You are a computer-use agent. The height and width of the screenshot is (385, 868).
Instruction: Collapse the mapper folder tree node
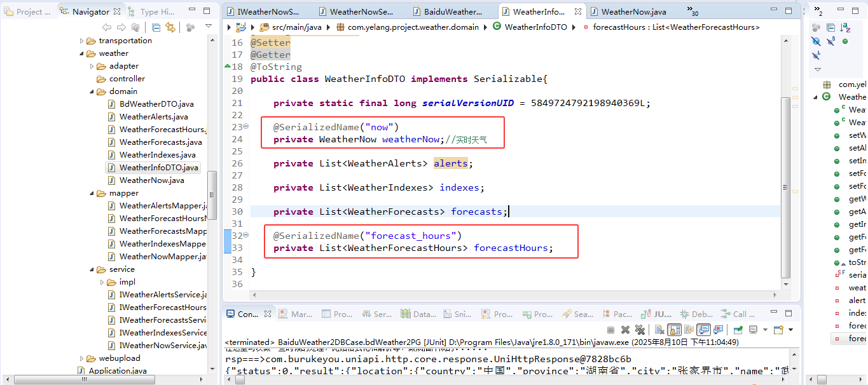(x=92, y=193)
